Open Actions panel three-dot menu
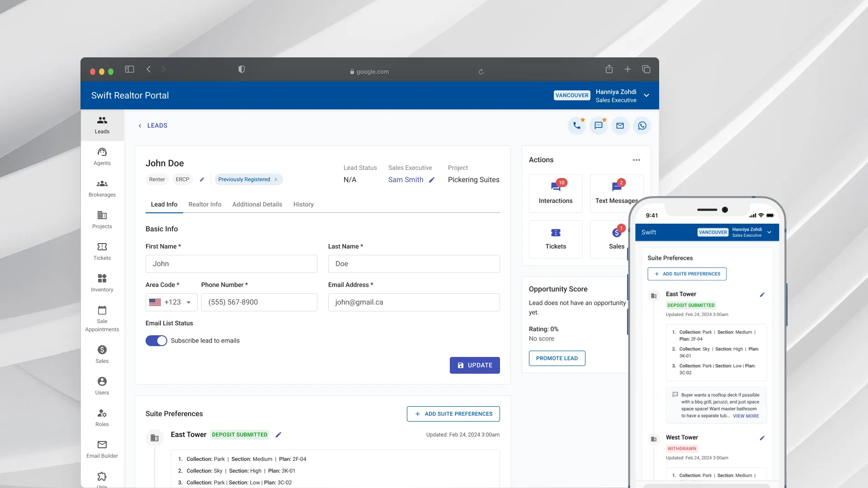The height and width of the screenshot is (488, 868). [637, 160]
